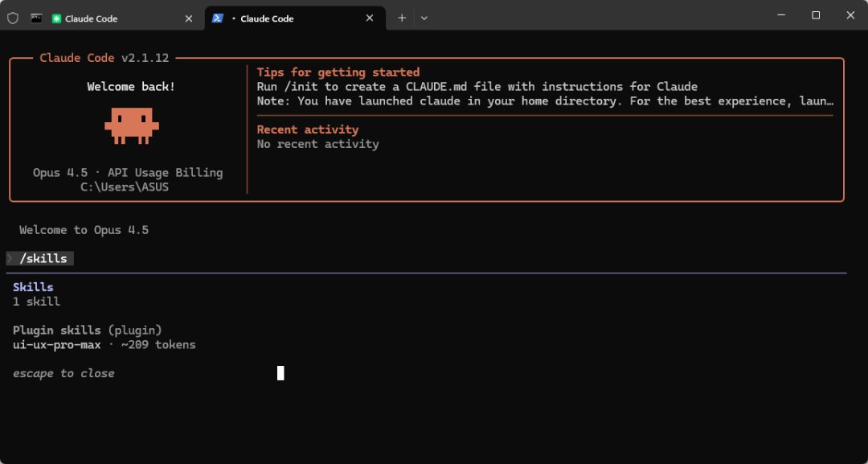The image size is (868, 464).
Task: Close the terminal window
Action: [850, 15]
